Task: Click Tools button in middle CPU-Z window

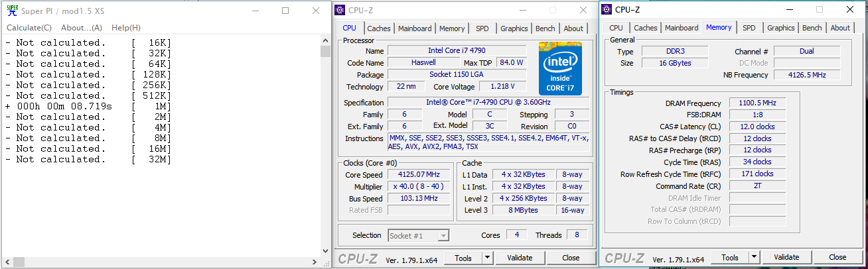Action: [463, 258]
